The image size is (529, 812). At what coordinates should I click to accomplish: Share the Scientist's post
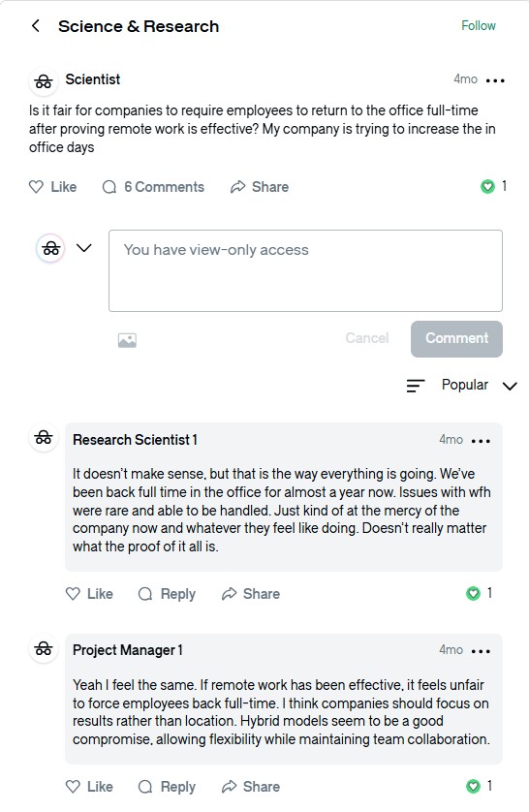(x=260, y=187)
